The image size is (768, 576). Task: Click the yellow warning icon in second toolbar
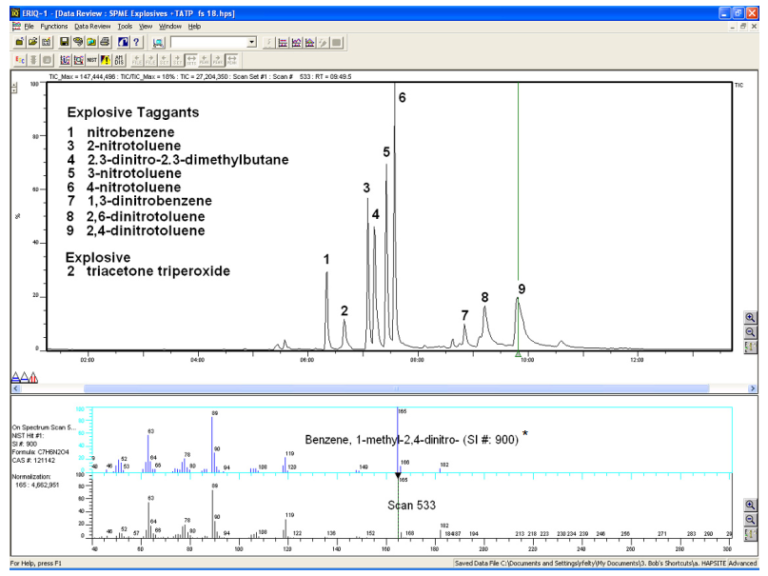(105, 61)
